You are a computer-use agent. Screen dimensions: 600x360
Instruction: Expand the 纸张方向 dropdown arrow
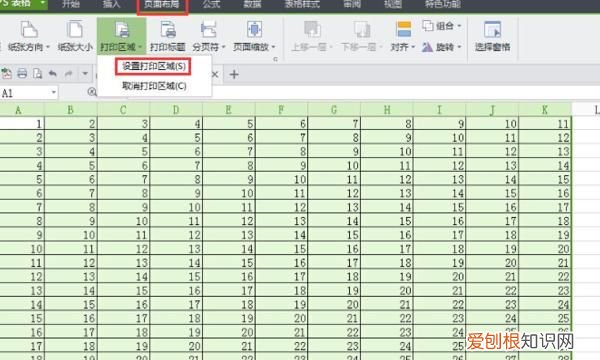[48, 47]
